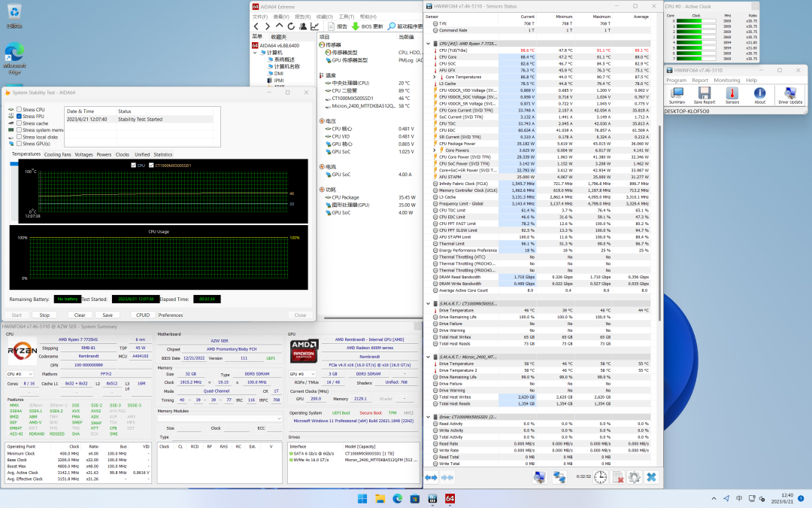Switch to the Cooling Fans tab
812x508 pixels.
coord(57,154)
